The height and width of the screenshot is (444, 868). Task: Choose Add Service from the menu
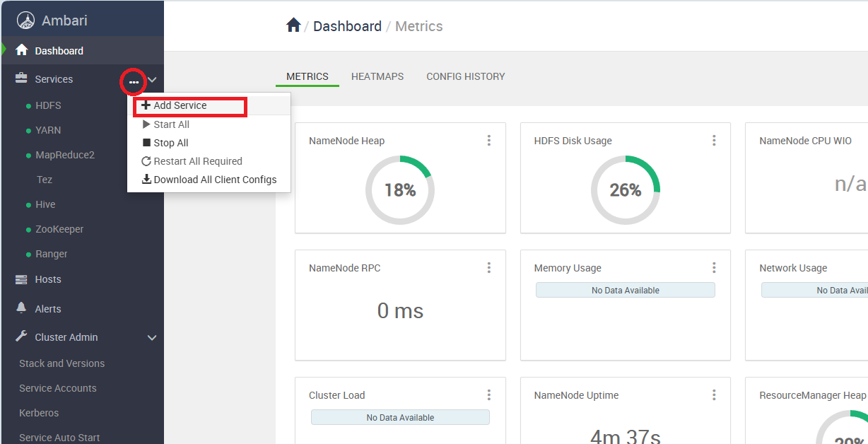[209, 105]
